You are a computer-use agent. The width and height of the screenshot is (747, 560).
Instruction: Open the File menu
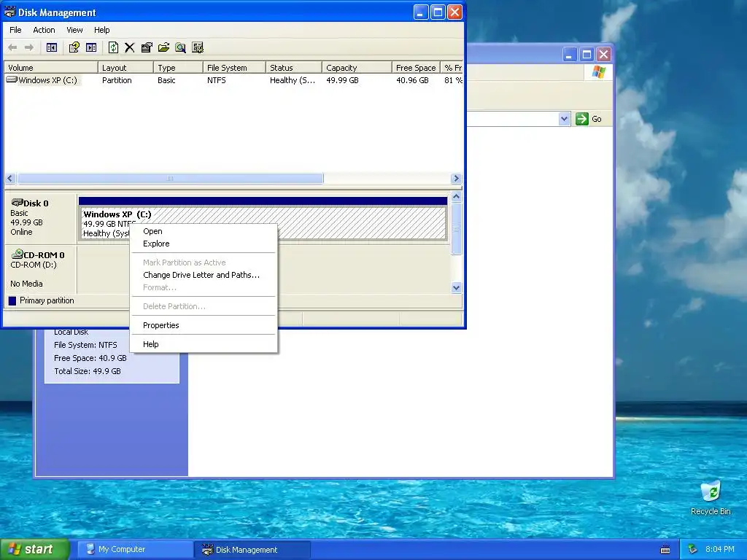[x=15, y=30]
